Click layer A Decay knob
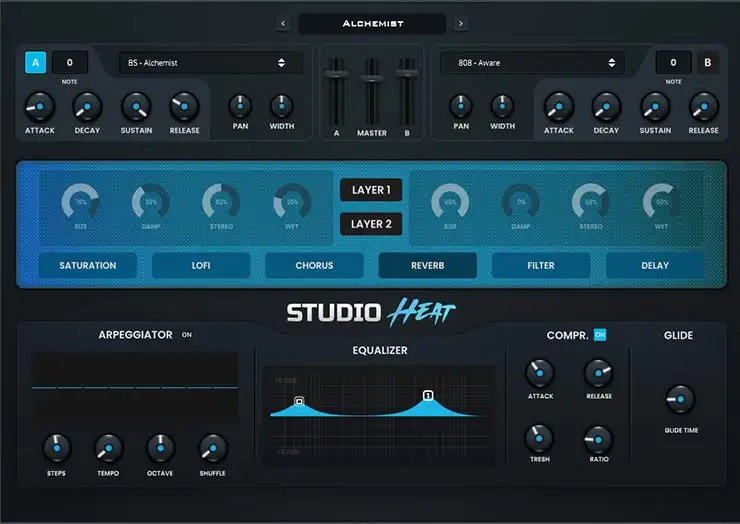The image size is (740, 524). click(x=87, y=107)
